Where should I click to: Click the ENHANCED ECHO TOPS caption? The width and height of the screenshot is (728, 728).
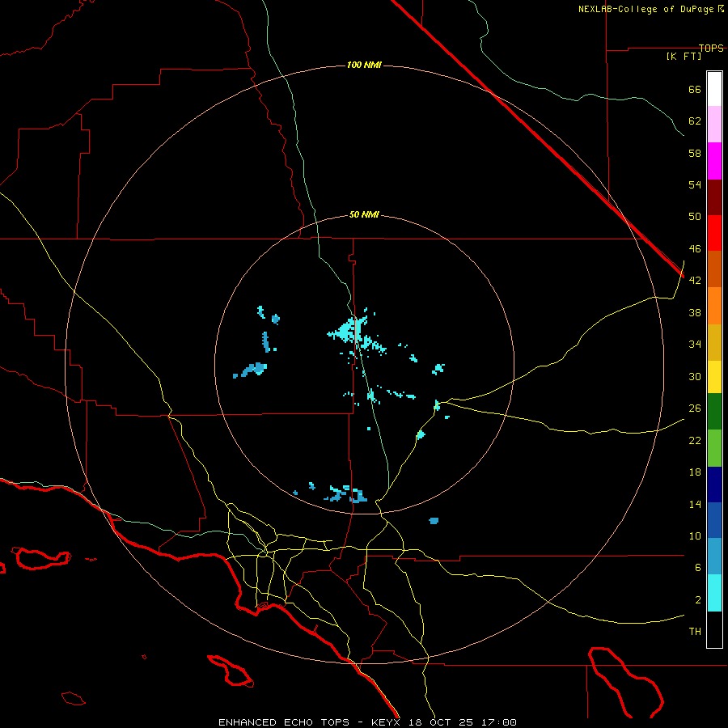(x=284, y=722)
